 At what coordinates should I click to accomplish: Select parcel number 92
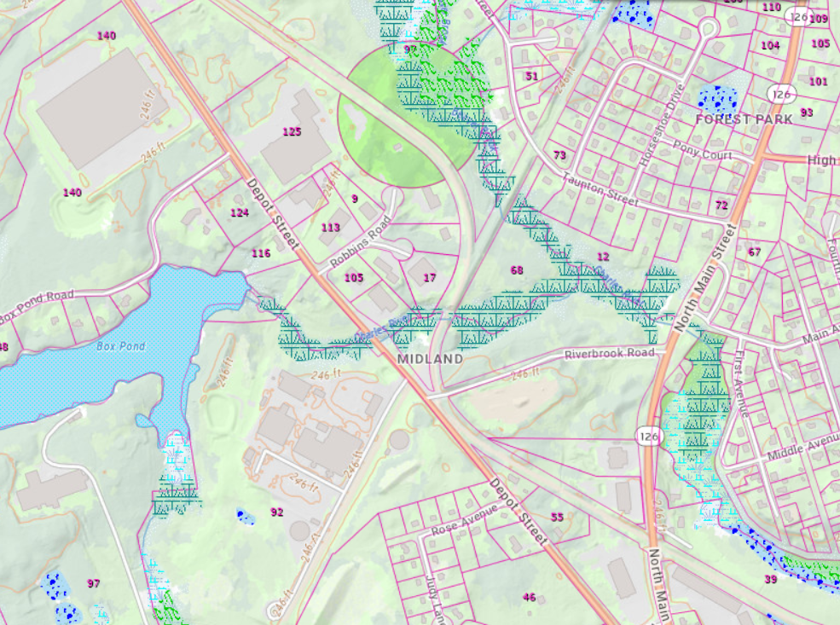click(x=276, y=512)
